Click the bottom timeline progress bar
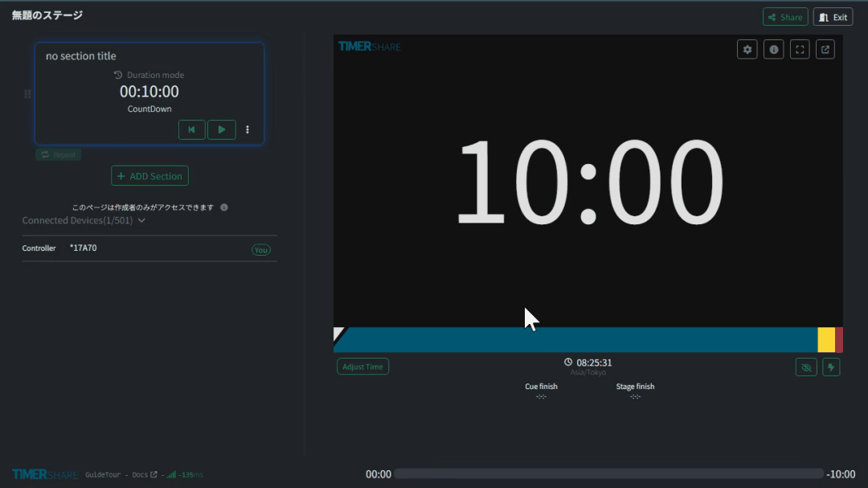Screen dimensions: 868x488 [x=608, y=474]
